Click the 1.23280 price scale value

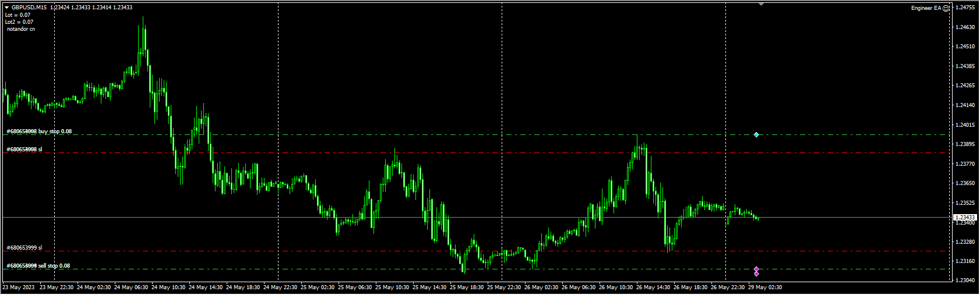coord(965,242)
